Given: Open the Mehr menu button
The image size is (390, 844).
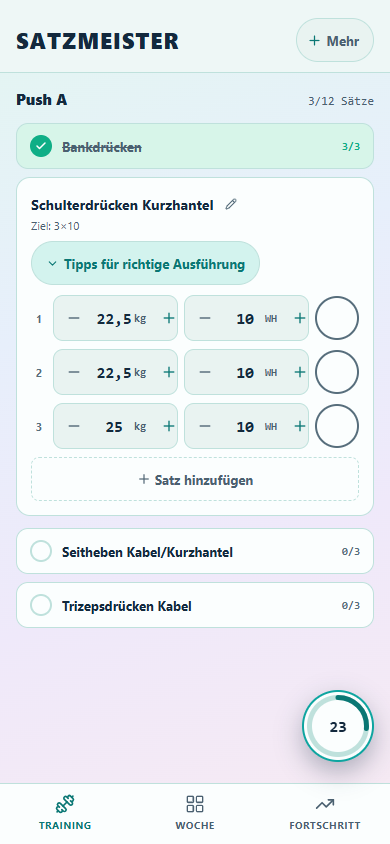Looking at the screenshot, I should [335, 40].
